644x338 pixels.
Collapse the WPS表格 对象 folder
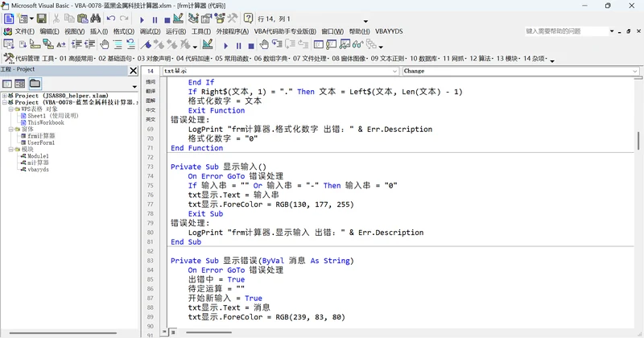[11, 109]
